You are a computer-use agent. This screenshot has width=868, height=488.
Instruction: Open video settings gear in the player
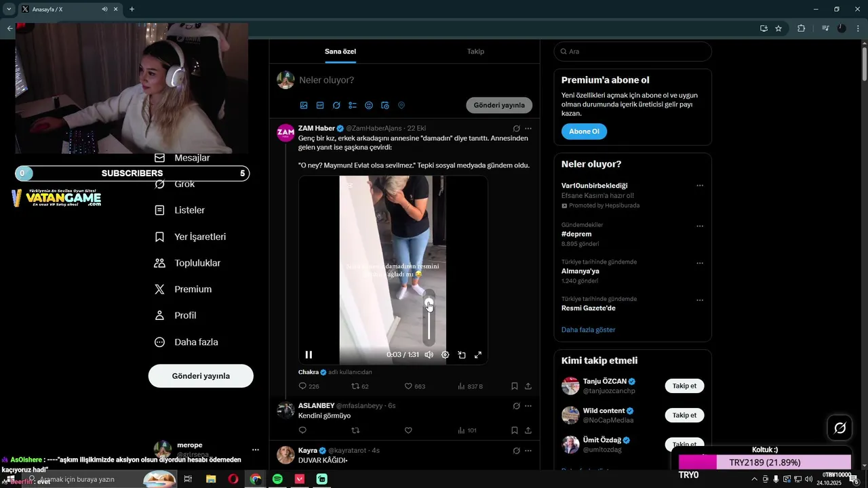(x=445, y=354)
